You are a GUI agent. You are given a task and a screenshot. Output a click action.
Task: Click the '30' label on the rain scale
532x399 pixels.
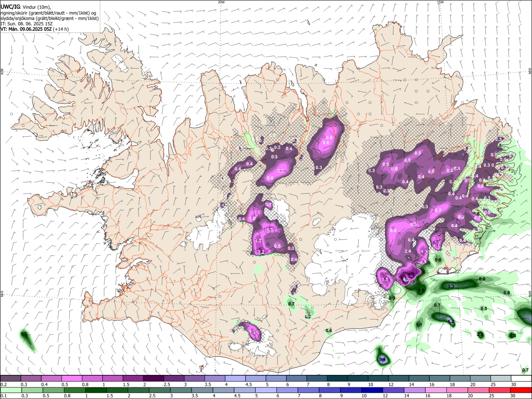(514, 396)
